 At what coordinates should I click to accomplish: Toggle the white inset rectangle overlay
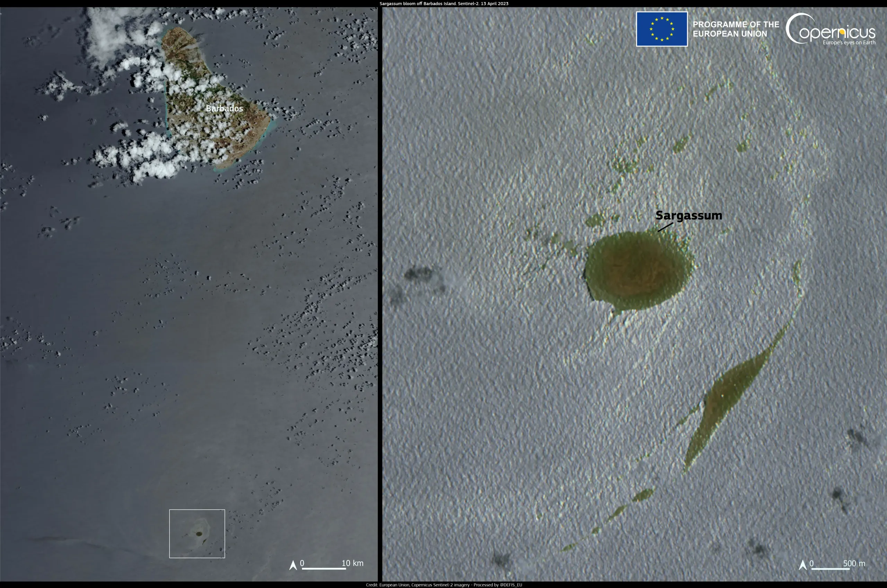pos(197,534)
